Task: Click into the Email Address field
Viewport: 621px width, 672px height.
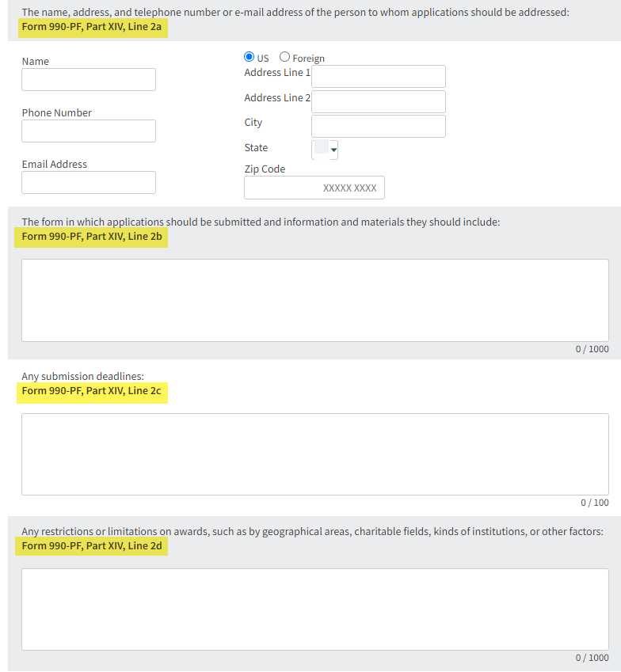Action: tap(89, 183)
